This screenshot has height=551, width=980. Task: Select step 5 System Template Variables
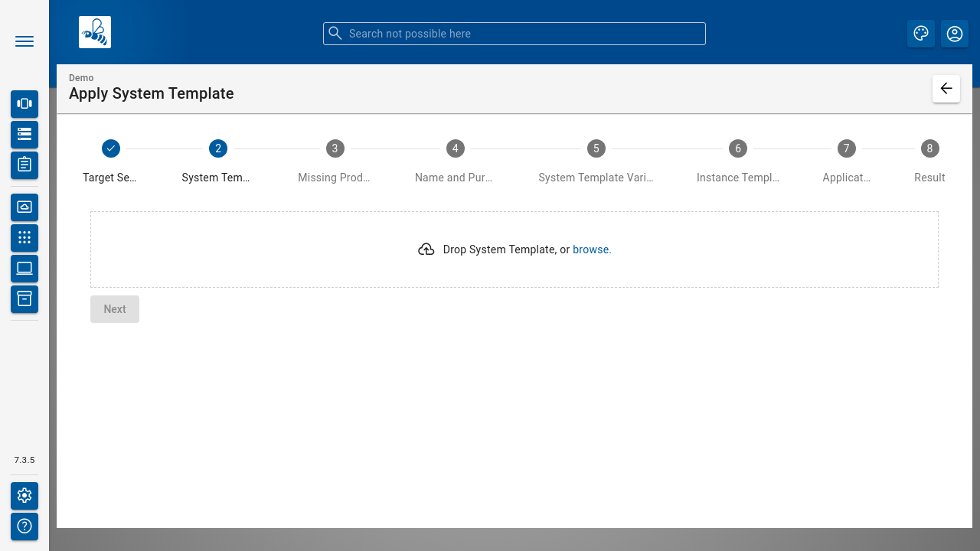[x=596, y=161]
